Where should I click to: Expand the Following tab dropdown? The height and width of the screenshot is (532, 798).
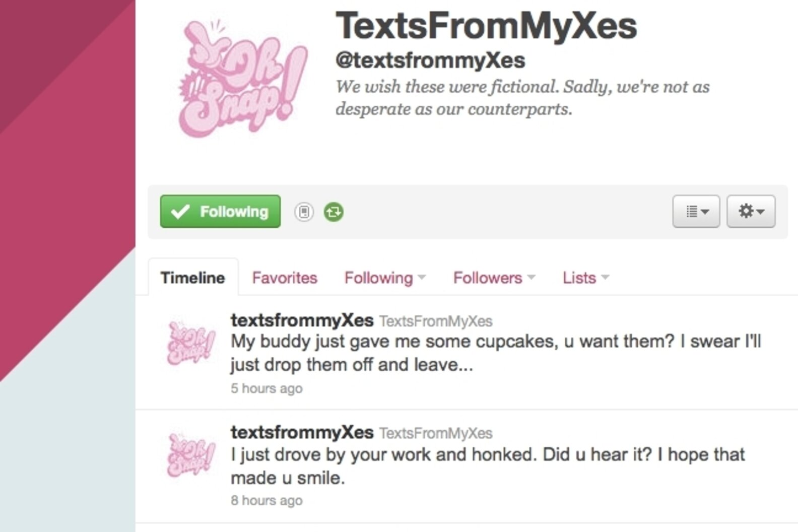(x=384, y=278)
